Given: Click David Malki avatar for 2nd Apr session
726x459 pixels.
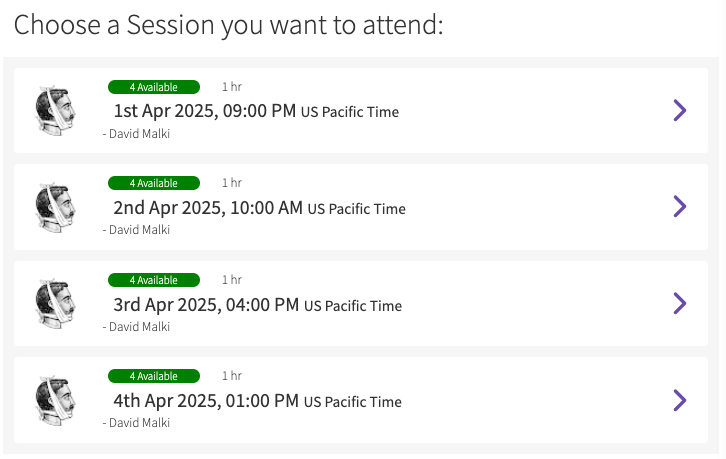Looking at the screenshot, I should click(56, 207).
